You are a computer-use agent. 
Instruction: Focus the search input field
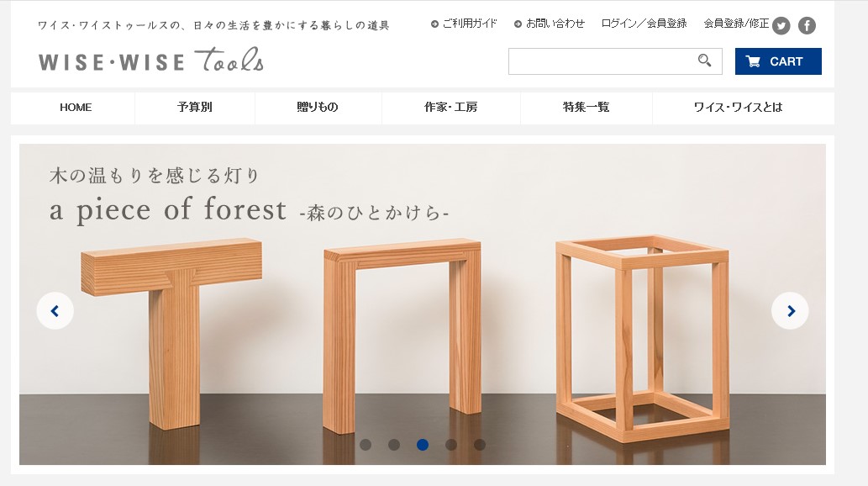coord(602,61)
